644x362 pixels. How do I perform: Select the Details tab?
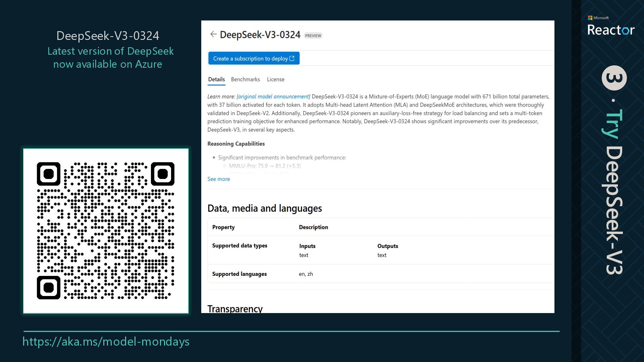coord(216,79)
